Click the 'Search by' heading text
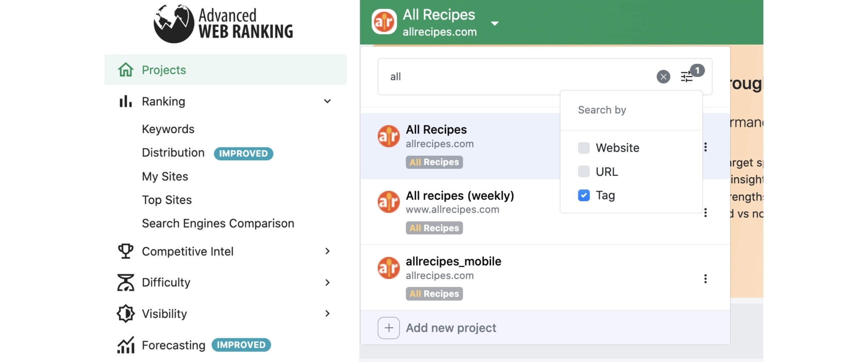The image size is (868, 362). (602, 110)
